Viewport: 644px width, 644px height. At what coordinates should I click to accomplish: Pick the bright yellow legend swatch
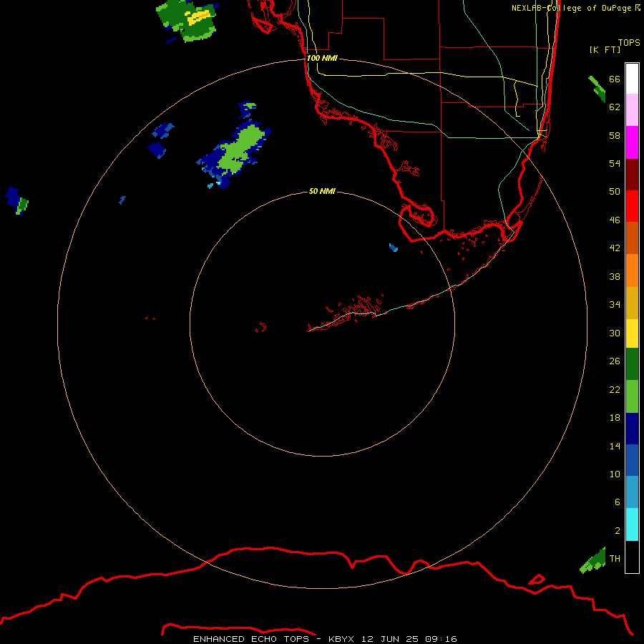[632, 333]
